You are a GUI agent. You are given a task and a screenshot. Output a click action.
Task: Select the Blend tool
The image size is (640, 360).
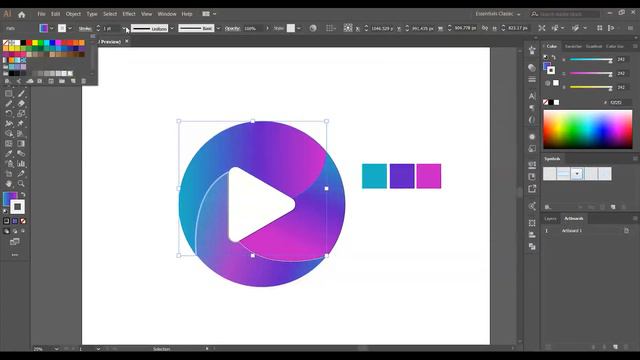point(21,153)
